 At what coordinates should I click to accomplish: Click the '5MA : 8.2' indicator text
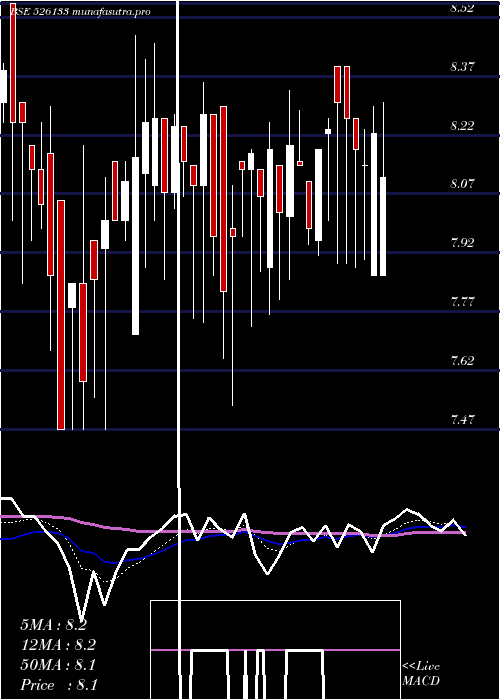pos(54,625)
